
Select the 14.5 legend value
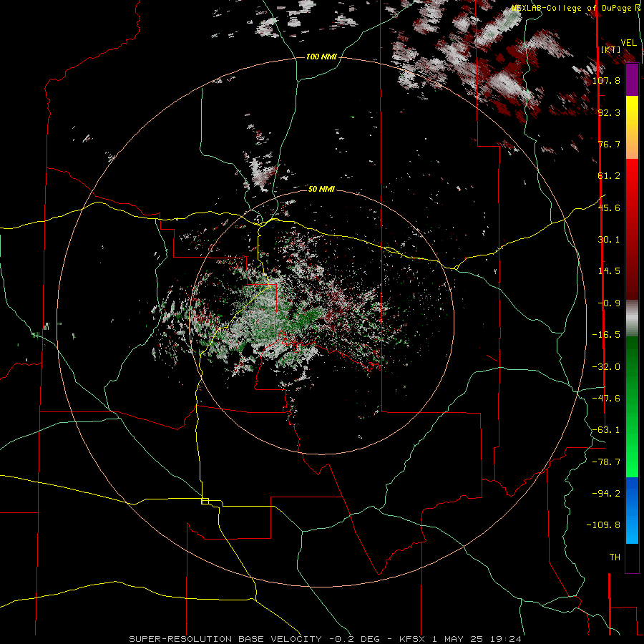(609, 271)
